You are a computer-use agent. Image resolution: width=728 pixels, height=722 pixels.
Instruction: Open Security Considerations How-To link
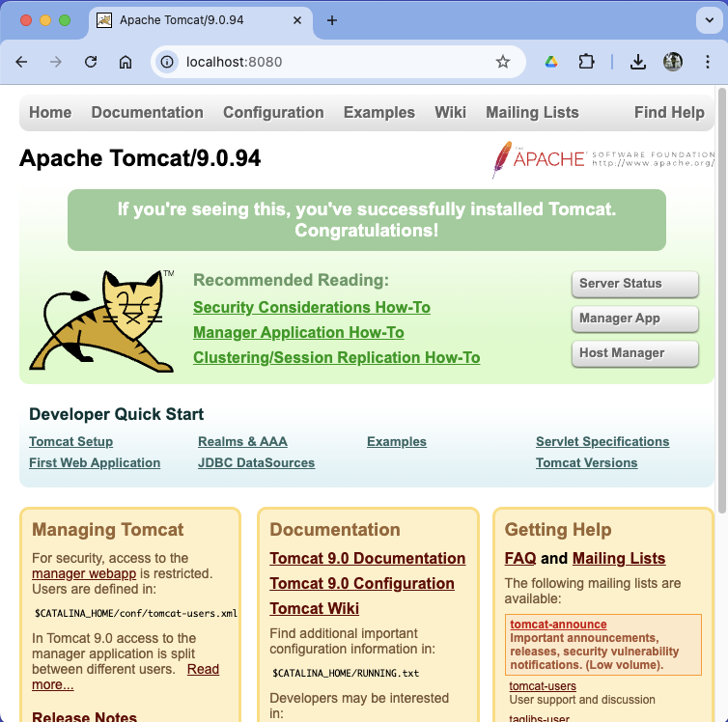(311, 307)
